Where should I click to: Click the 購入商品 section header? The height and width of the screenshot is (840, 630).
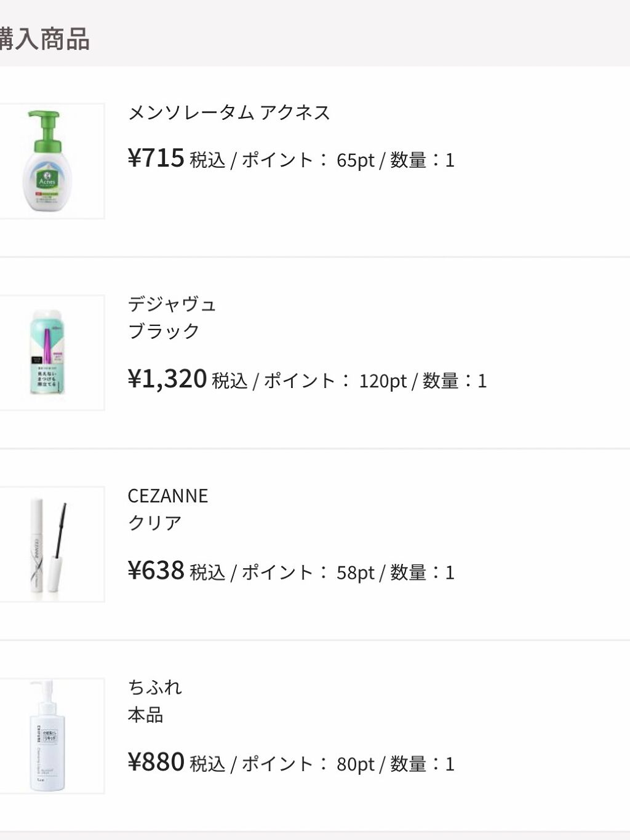coord(44,39)
